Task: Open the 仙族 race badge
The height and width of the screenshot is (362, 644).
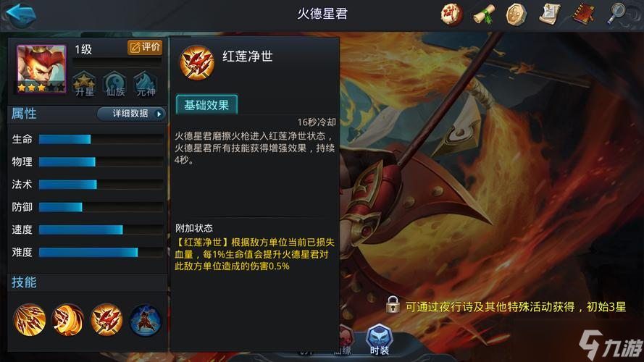Action: (115, 84)
